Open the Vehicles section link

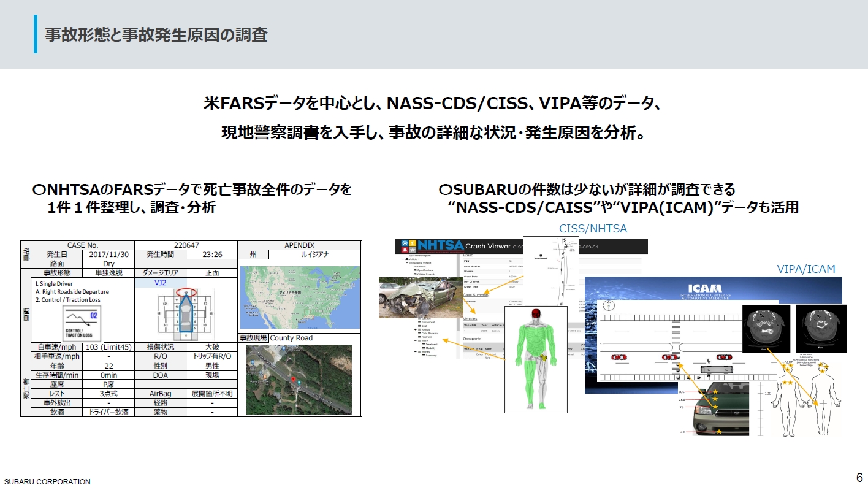coord(470,318)
